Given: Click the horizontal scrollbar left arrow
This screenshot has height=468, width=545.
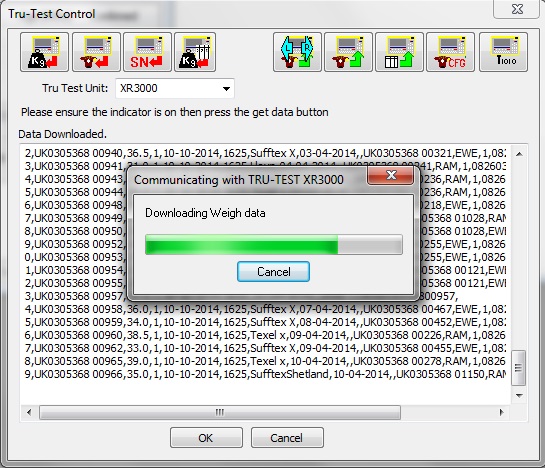Looking at the screenshot, I should coord(29,412).
